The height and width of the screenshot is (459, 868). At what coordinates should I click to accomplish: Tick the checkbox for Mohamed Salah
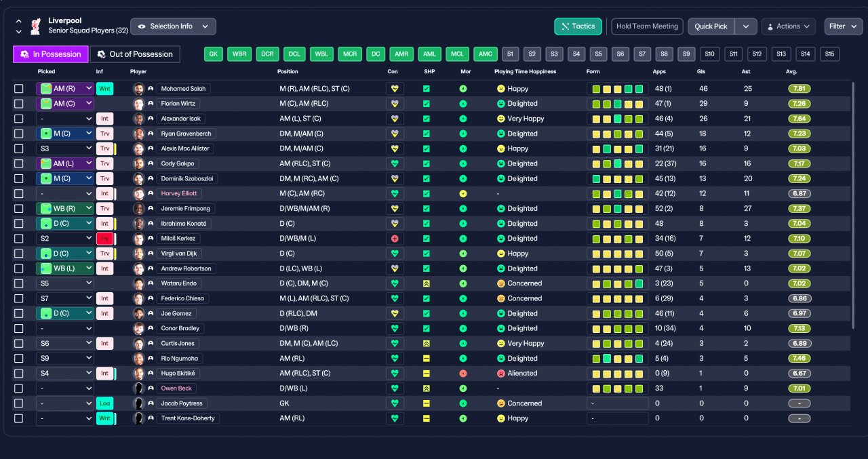coord(19,89)
